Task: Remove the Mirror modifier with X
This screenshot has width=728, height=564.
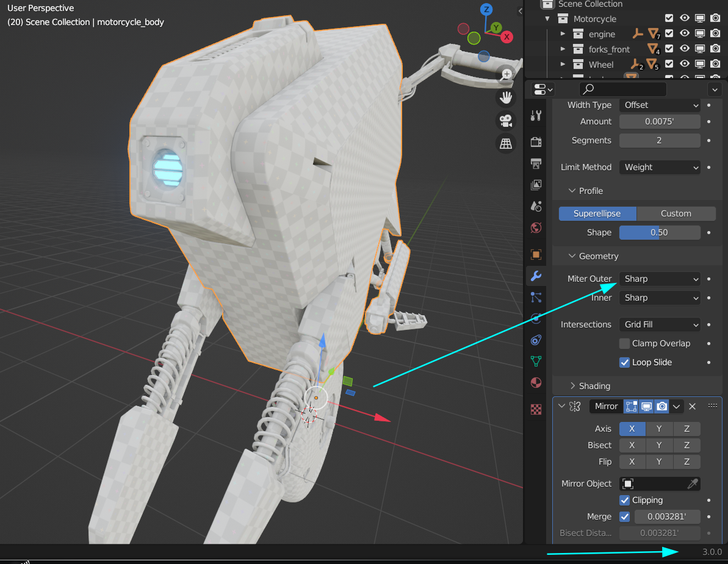Action: (692, 407)
